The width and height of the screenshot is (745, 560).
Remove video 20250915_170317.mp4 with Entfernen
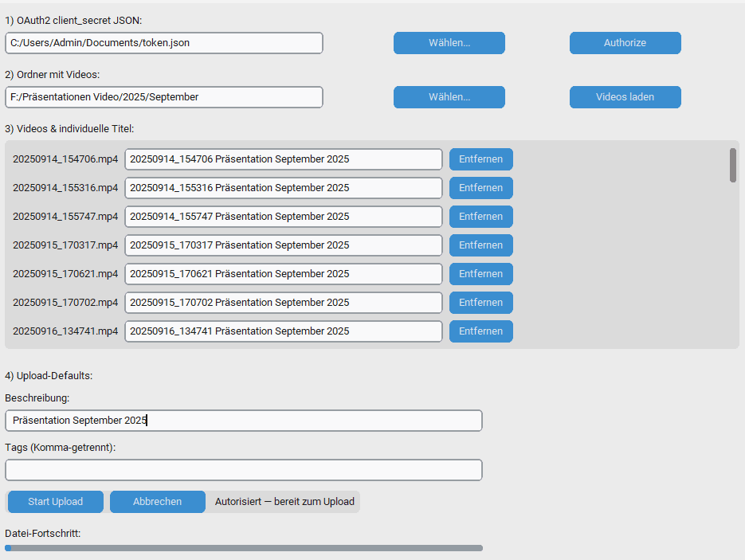click(x=480, y=245)
